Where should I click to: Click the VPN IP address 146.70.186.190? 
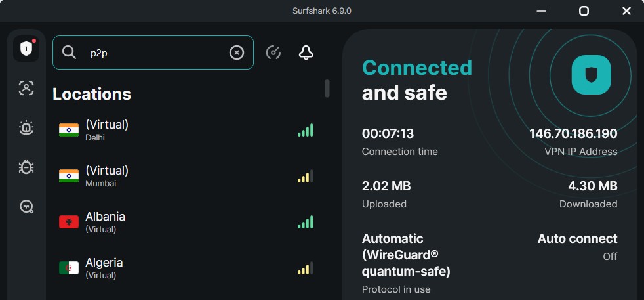(x=573, y=133)
